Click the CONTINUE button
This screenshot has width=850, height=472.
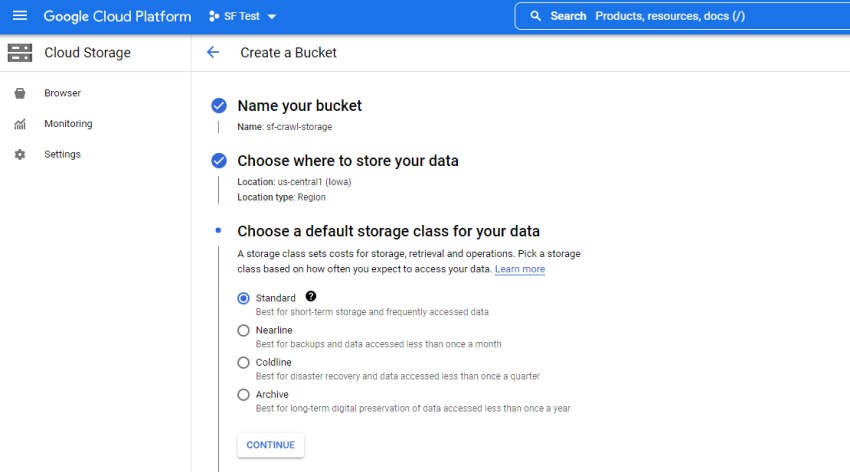[x=270, y=445]
